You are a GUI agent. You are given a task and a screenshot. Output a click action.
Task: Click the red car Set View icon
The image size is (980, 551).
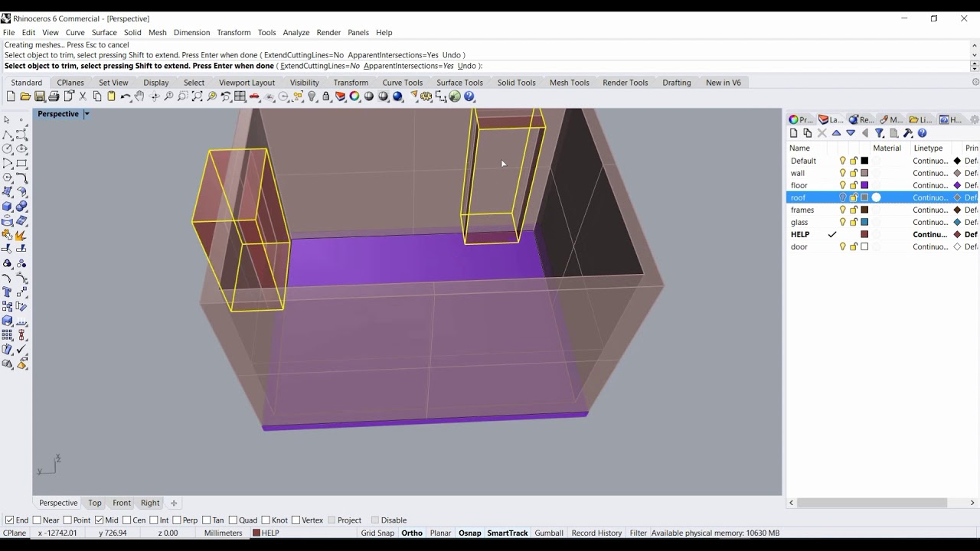click(x=254, y=96)
